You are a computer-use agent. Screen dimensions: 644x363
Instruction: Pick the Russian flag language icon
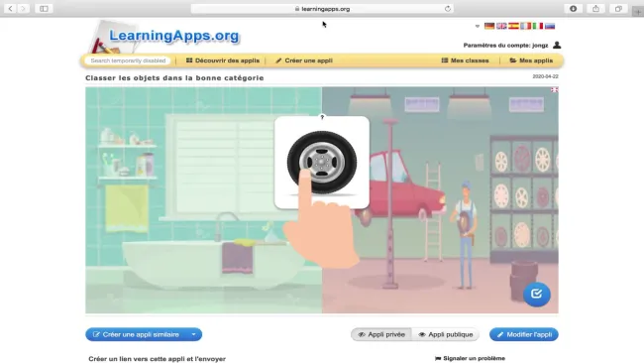click(x=550, y=26)
